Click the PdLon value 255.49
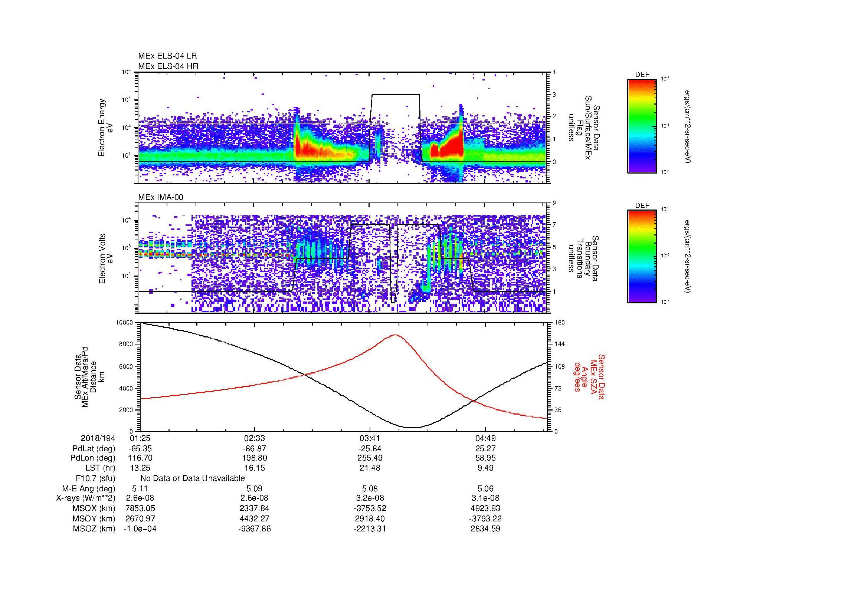 tap(370, 458)
